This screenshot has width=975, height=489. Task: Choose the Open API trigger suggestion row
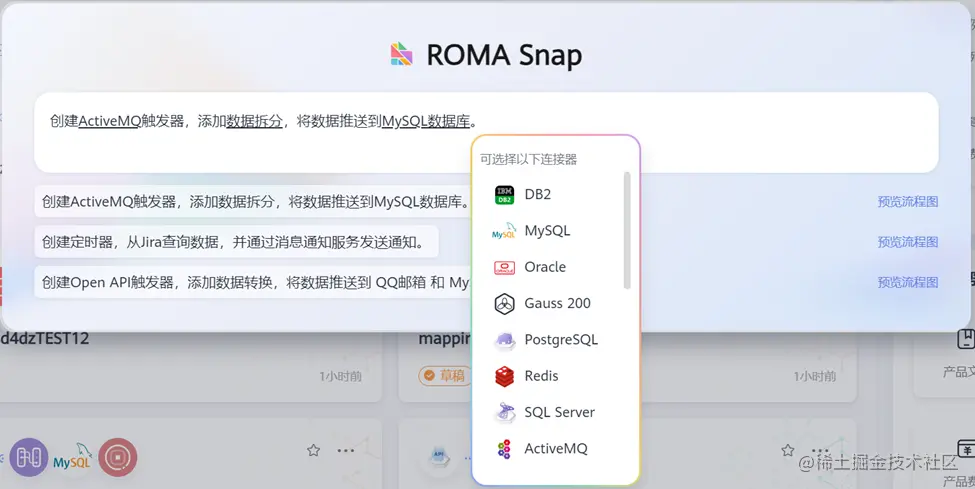[253, 282]
